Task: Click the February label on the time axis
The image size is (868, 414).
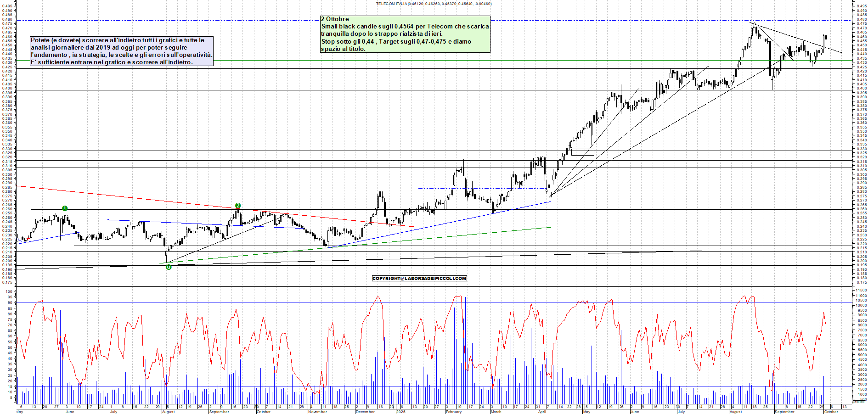Action: 453,412
